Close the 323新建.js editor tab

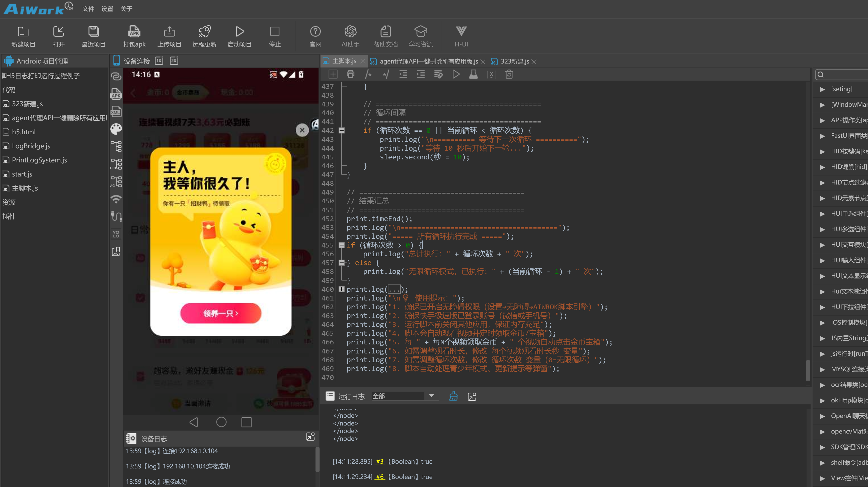[534, 62]
